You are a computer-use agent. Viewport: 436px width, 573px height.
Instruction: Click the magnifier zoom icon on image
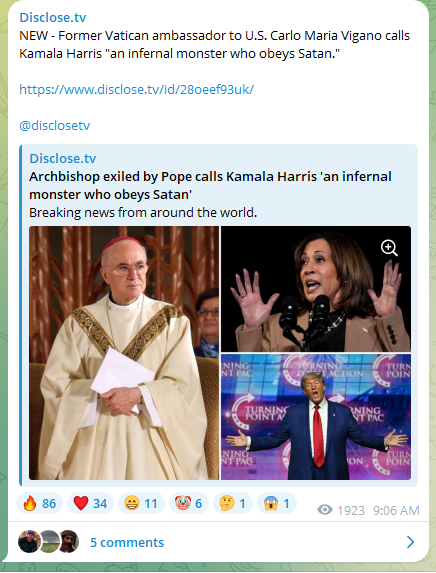click(x=389, y=248)
